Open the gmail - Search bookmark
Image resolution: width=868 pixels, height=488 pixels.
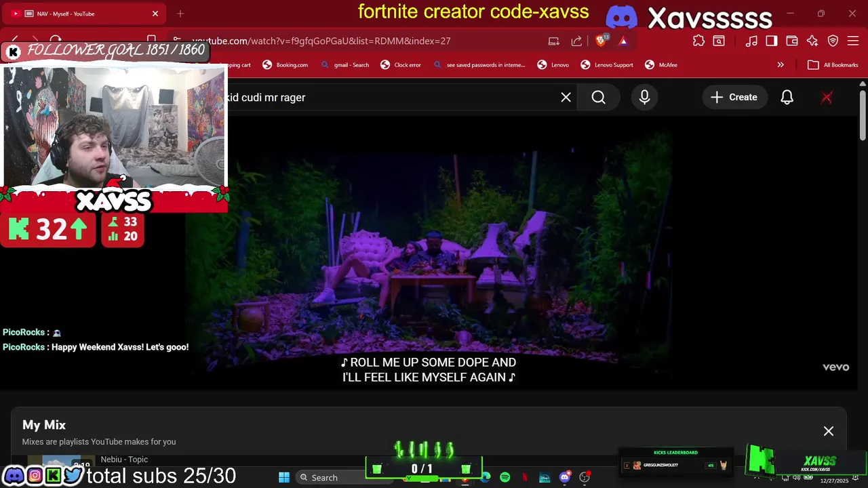click(344, 65)
